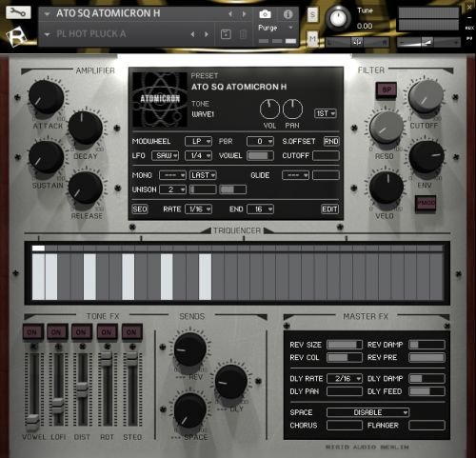Toggle Lofi effect ON button

click(57, 332)
